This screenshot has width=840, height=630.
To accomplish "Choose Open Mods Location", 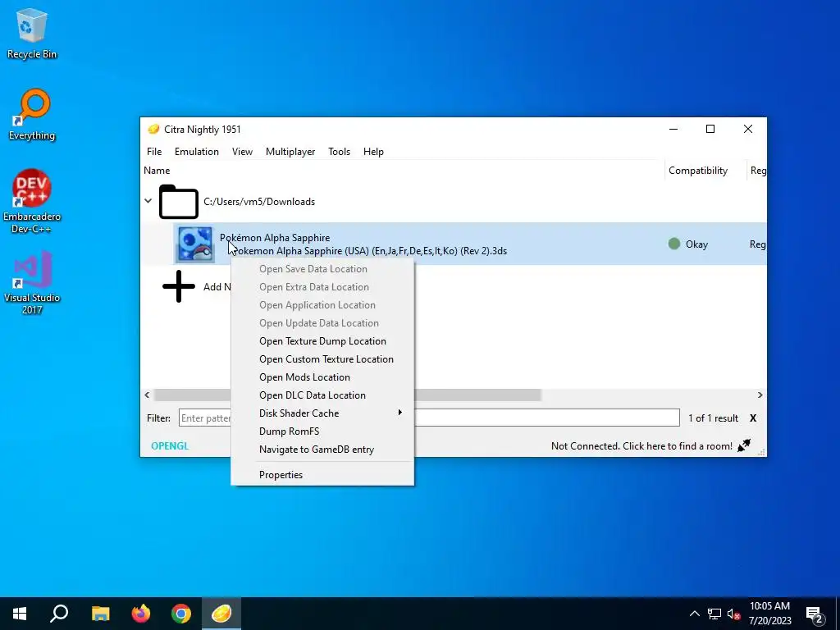I will click(x=322, y=377).
